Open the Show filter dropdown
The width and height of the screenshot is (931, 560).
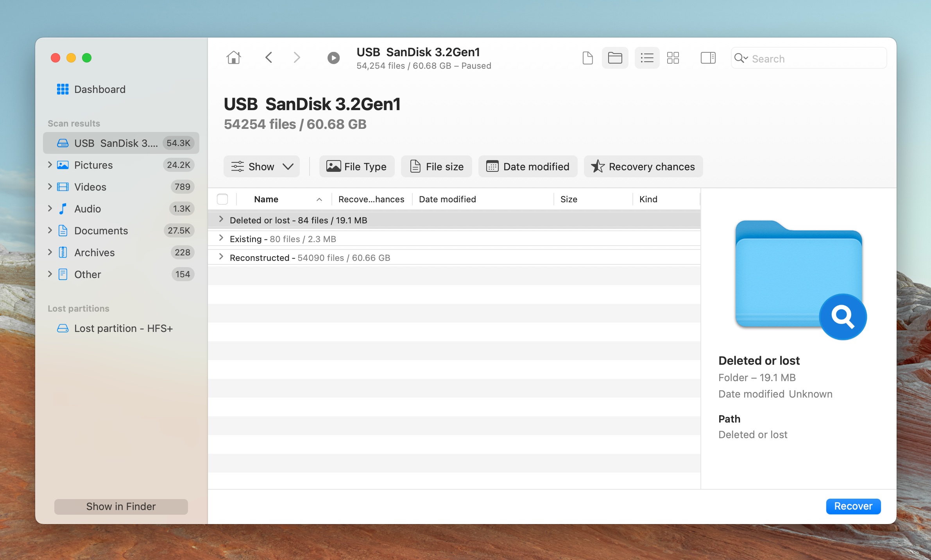tap(261, 166)
